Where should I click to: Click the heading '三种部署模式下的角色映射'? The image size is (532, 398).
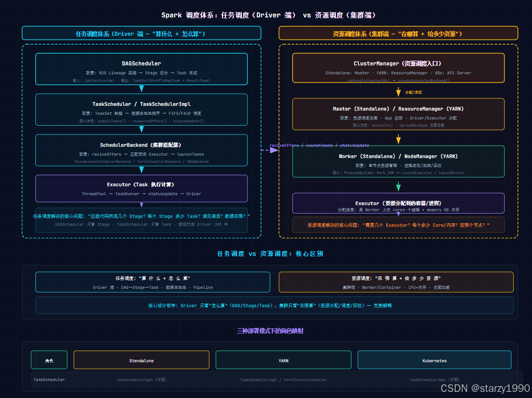[270, 331]
